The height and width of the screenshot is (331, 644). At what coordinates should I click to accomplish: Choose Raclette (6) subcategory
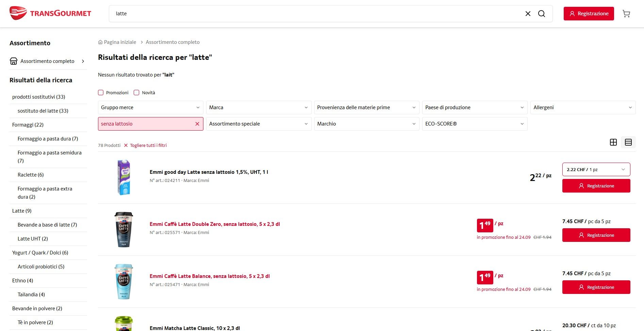[x=31, y=175]
